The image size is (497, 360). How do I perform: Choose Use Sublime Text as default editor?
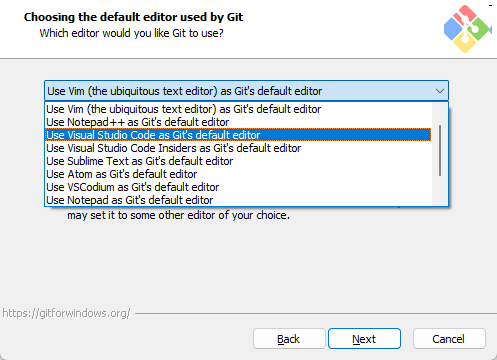[x=238, y=161]
